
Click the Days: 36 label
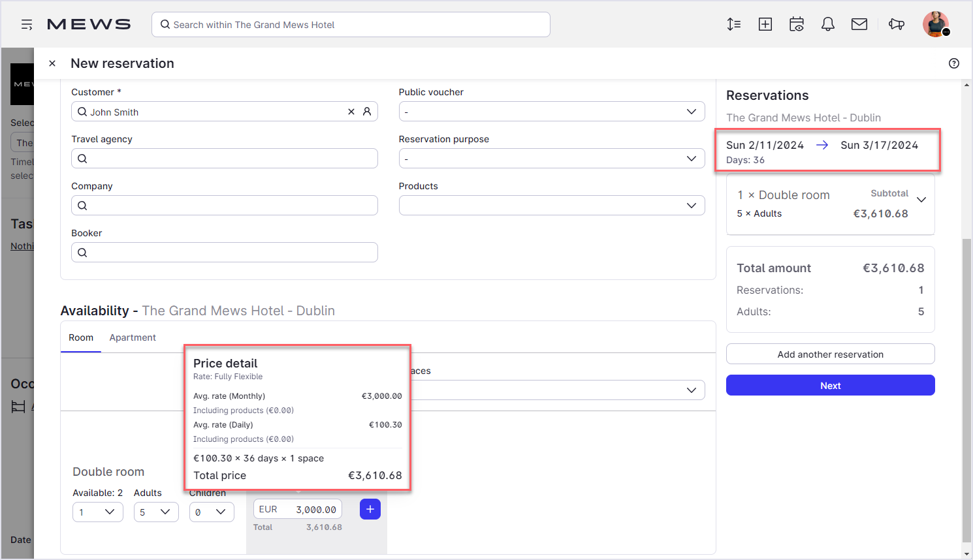(x=745, y=160)
